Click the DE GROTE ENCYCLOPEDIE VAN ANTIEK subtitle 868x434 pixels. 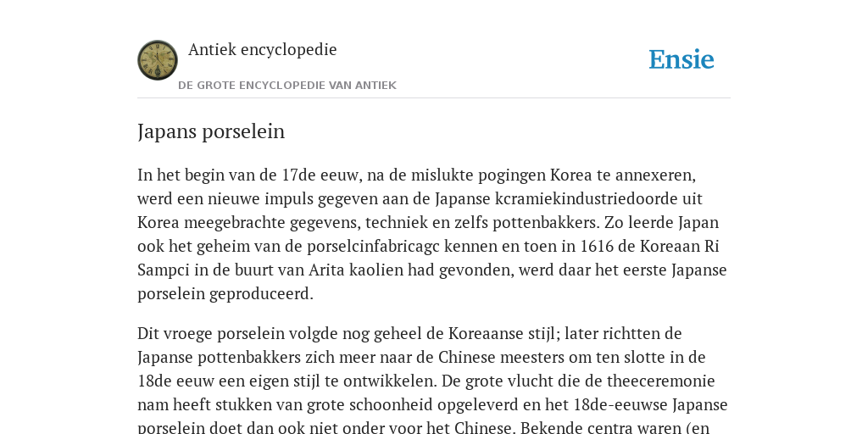[287, 86]
